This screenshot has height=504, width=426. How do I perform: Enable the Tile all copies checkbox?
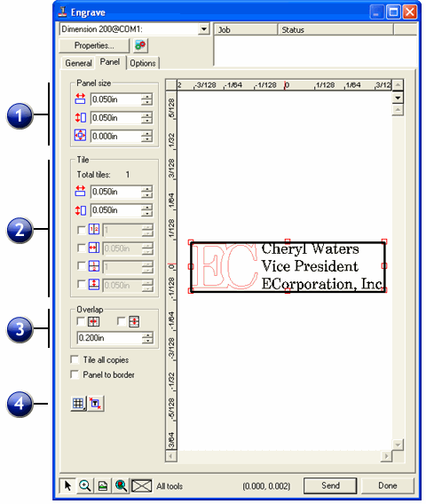(75, 359)
